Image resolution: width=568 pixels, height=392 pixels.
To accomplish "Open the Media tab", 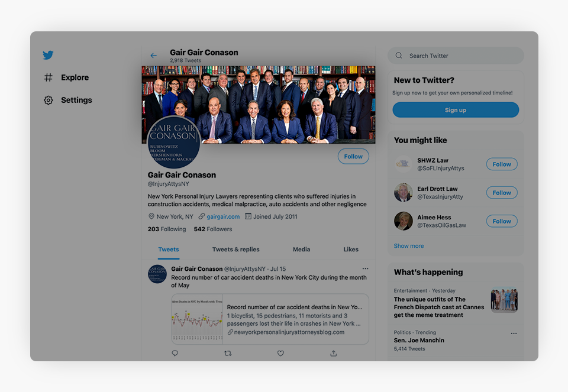I will (x=301, y=250).
